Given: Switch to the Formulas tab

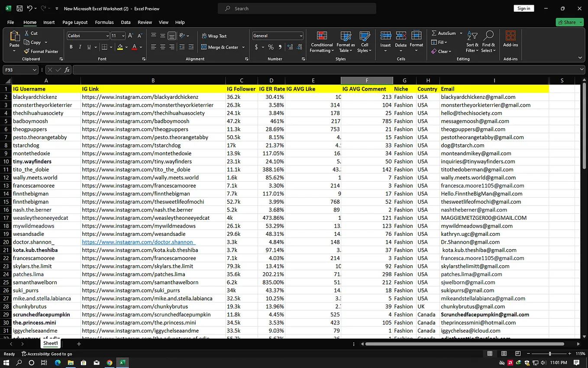Looking at the screenshot, I should pos(104,22).
